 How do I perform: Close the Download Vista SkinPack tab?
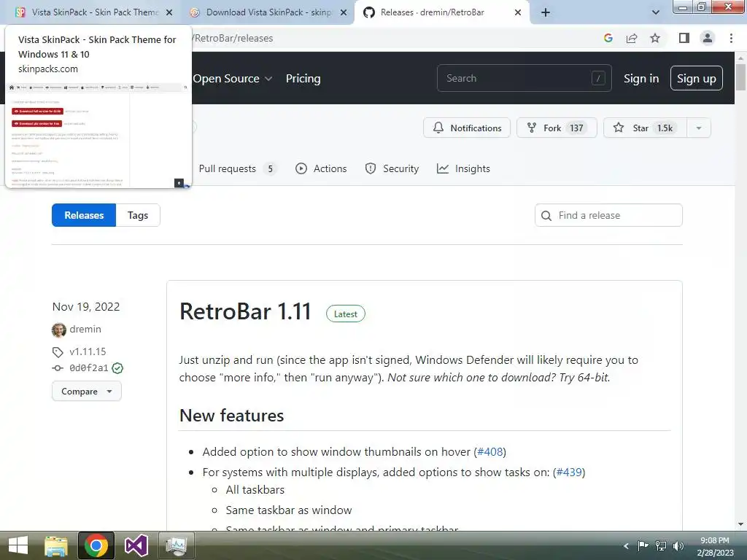pyautogui.click(x=344, y=13)
